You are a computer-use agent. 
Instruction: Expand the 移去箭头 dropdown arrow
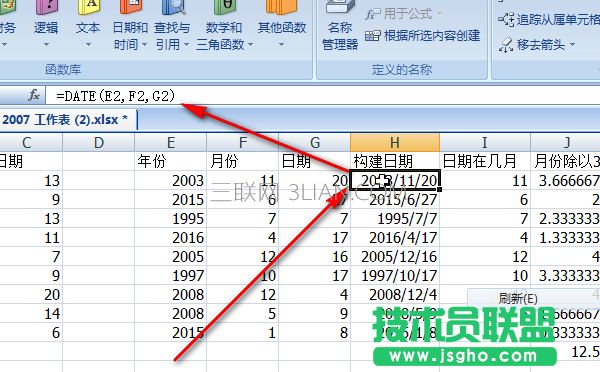(572, 44)
